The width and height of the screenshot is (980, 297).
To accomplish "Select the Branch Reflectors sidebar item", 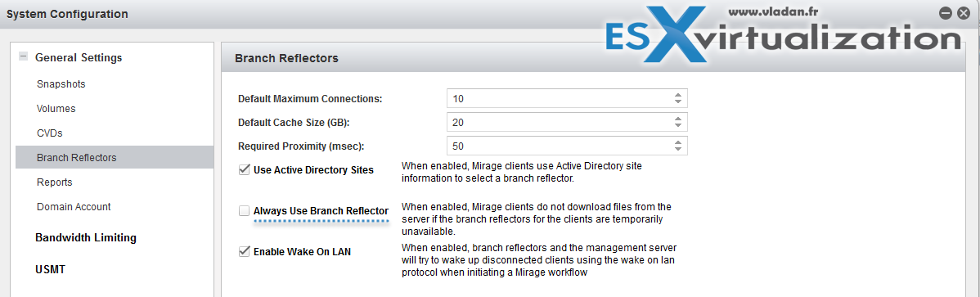I will click(x=115, y=158).
